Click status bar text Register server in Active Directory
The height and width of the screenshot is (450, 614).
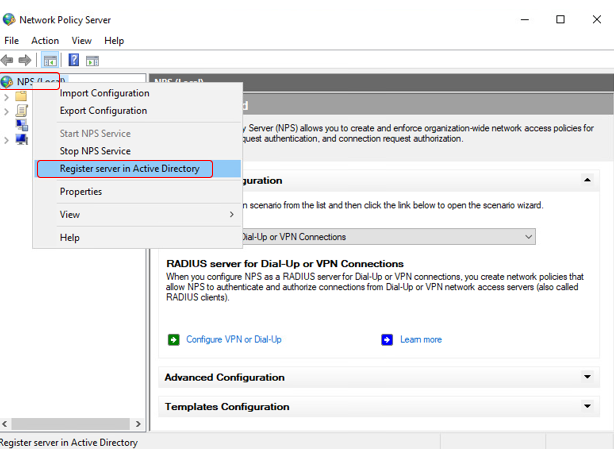click(x=69, y=443)
